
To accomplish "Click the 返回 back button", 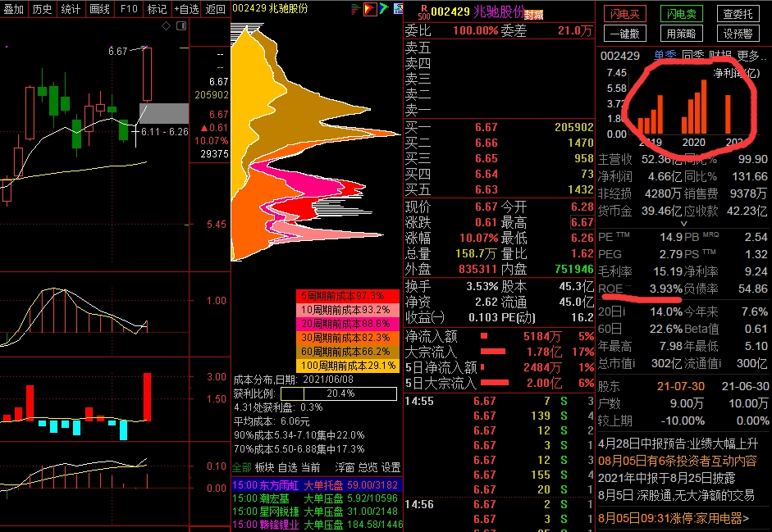I will click(x=215, y=9).
